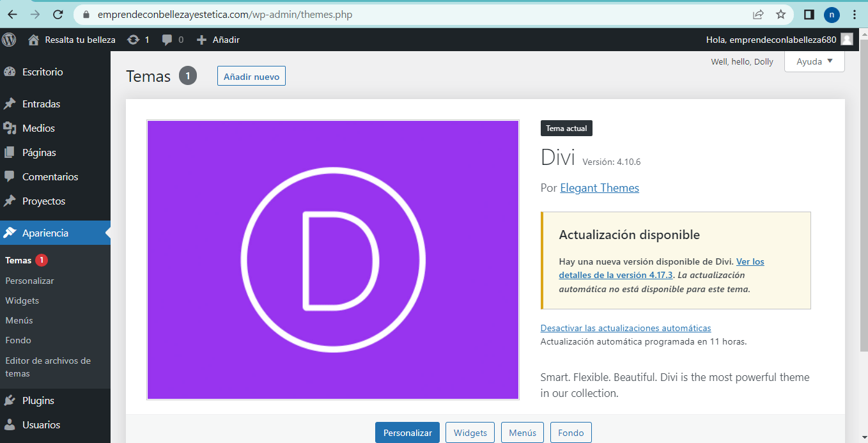Click 'Actualización automática programada en 11 horas.'
868x443 pixels.
pyautogui.click(x=644, y=341)
